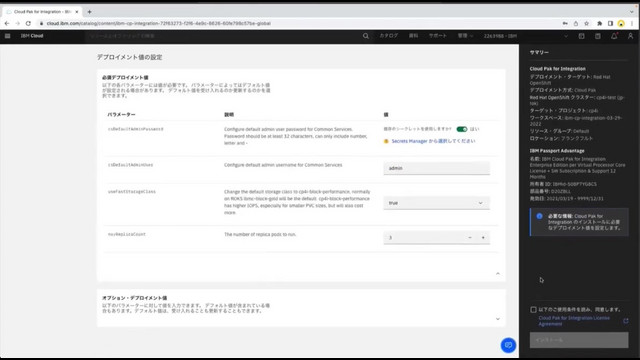Open the useFastStorageClass true dropdown

tap(436, 203)
